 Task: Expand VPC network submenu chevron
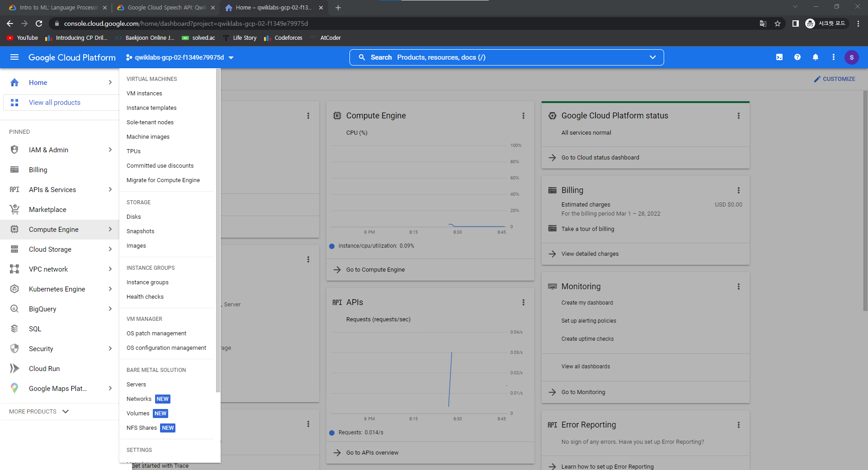coord(110,269)
